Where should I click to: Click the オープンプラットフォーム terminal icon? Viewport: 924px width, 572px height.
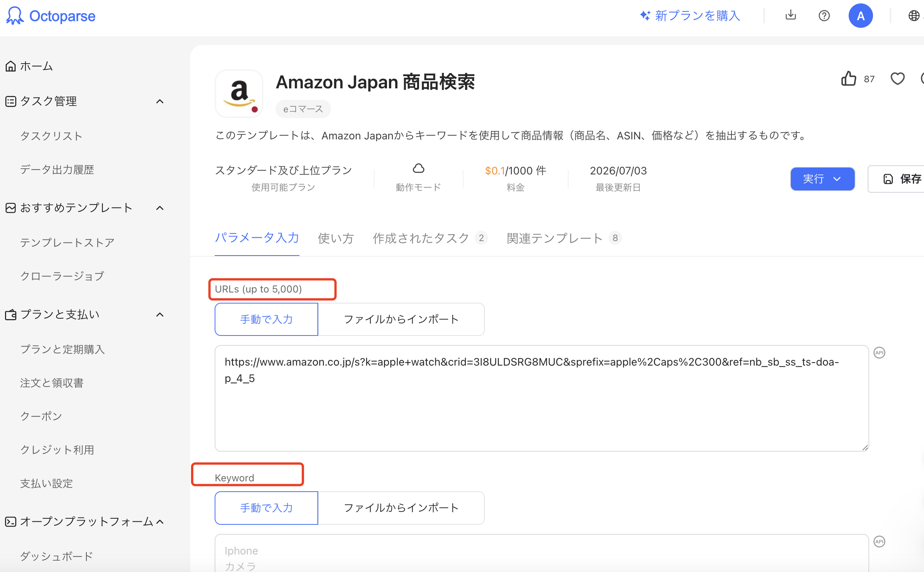(x=11, y=522)
